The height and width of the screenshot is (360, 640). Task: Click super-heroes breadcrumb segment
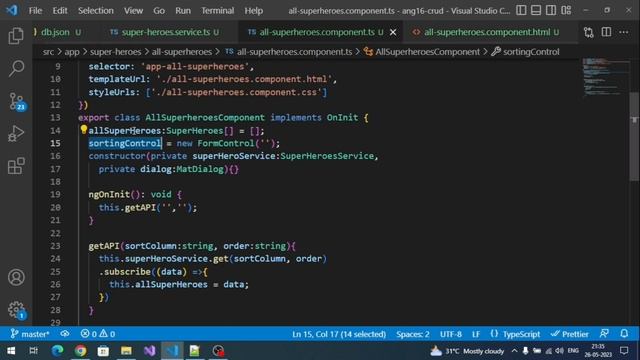(116, 52)
